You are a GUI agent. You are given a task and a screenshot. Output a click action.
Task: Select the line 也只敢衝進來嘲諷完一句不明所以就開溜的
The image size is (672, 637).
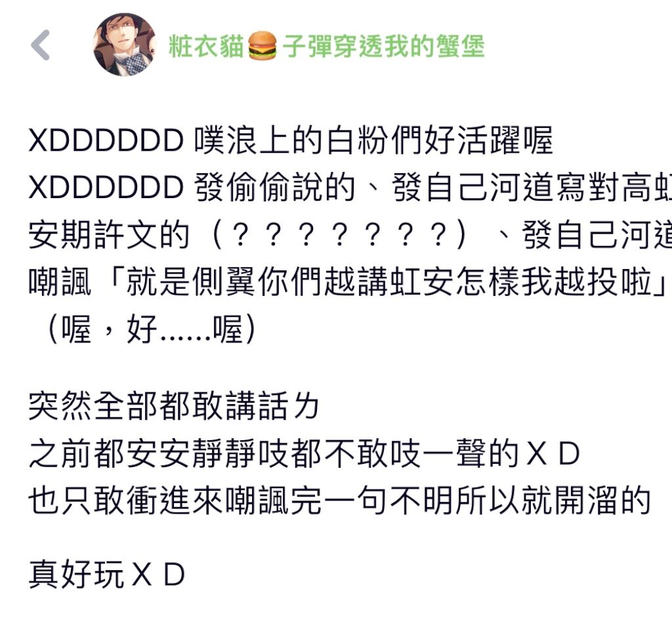tap(340, 501)
